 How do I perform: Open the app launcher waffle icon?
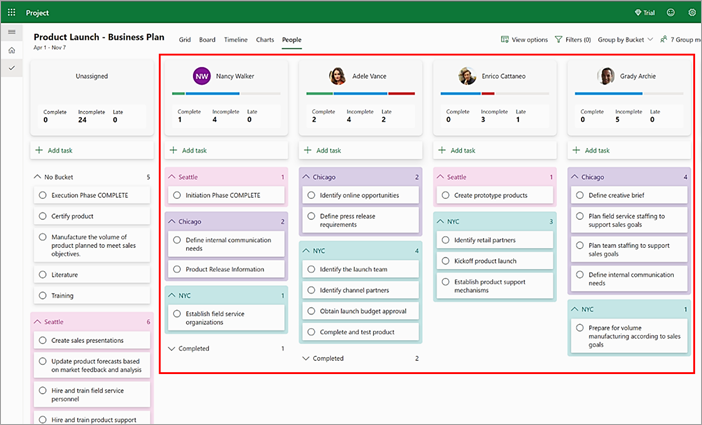11,12
